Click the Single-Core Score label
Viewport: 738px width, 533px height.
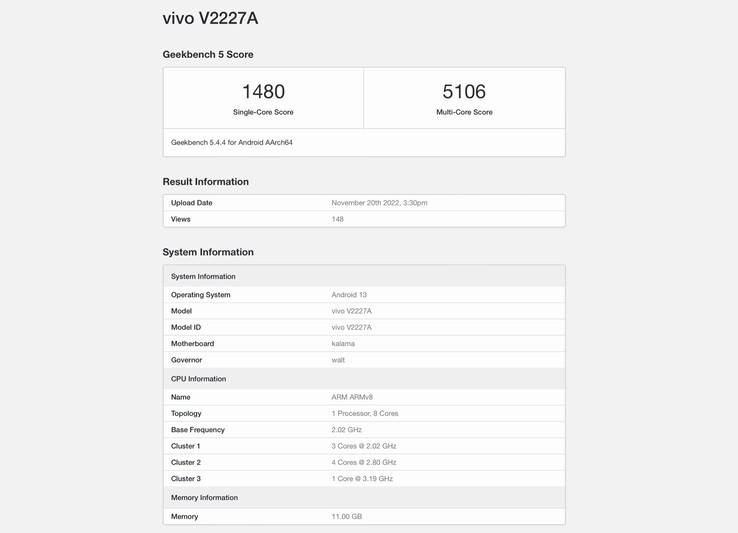[263, 112]
